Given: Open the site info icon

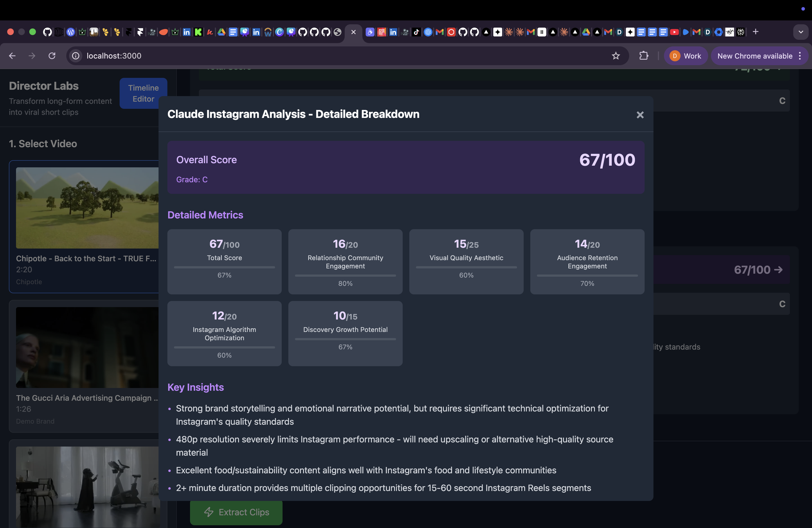Looking at the screenshot, I should (x=76, y=56).
